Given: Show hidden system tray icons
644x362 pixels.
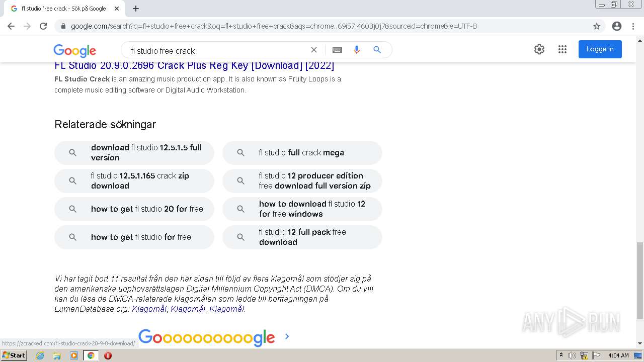Looking at the screenshot, I should (x=561, y=355).
